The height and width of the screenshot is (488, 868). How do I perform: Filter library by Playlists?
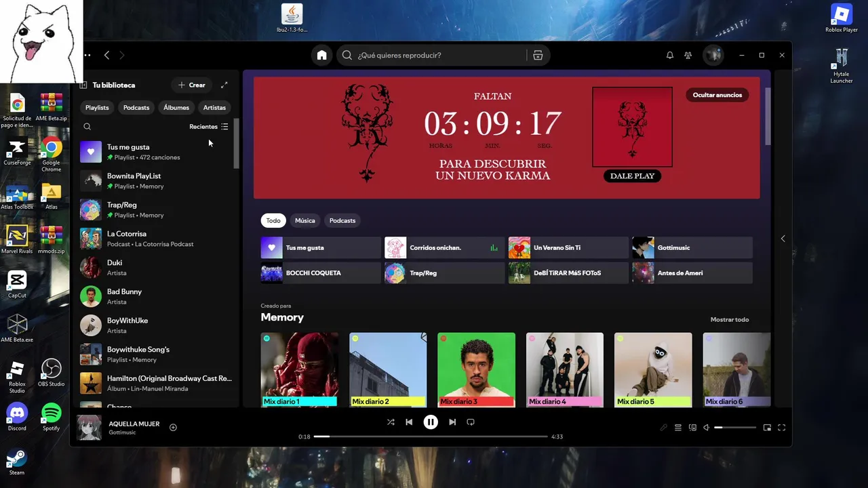pos(97,108)
